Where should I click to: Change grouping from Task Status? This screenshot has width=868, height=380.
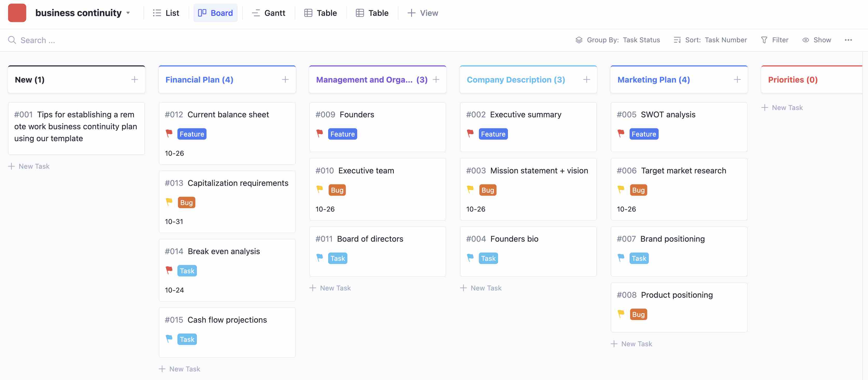(641, 40)
